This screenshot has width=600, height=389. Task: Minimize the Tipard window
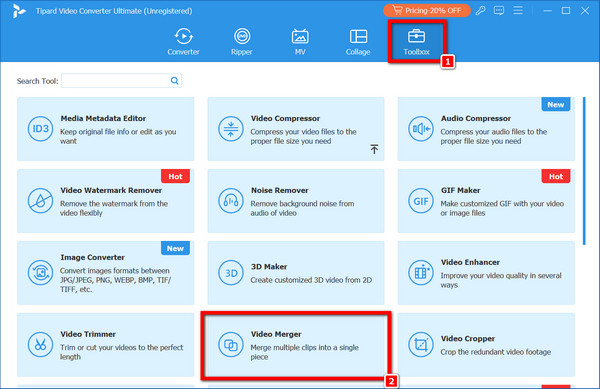click(548, 11)
